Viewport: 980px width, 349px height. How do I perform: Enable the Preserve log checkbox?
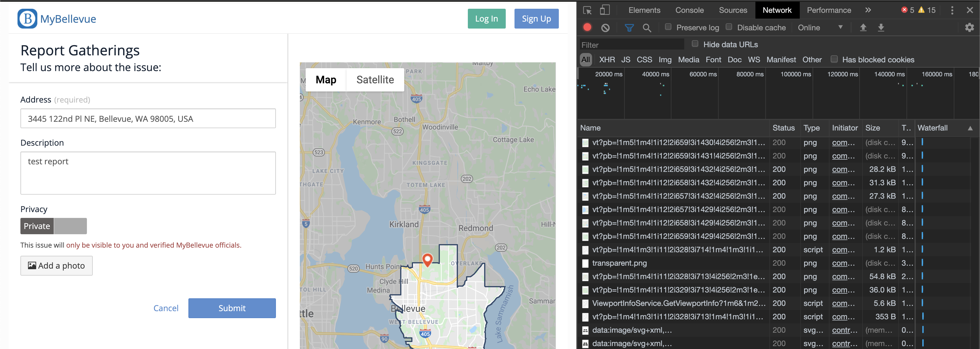pyautogui.click(x=668, y=27)
